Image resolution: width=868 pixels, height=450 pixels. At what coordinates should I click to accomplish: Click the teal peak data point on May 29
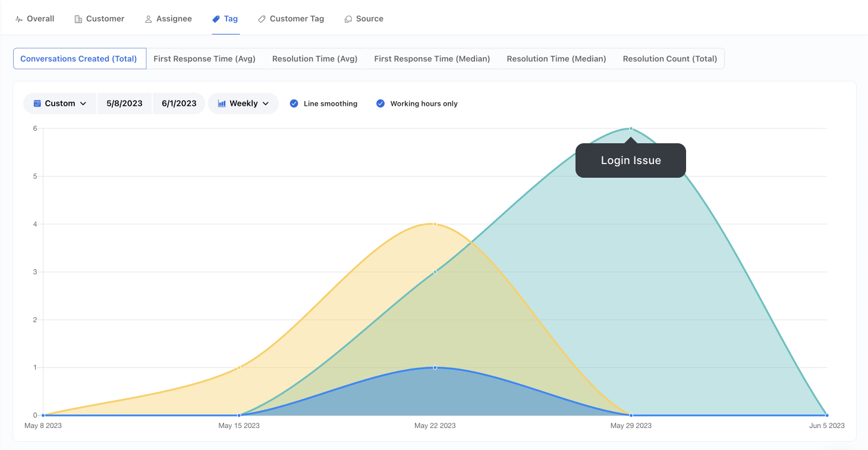tap(631, 128)
